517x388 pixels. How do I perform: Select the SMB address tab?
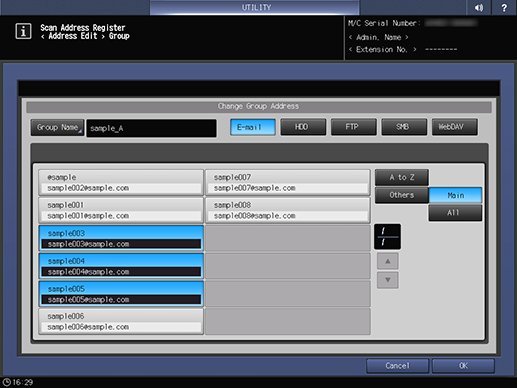[x=404, y=127]
